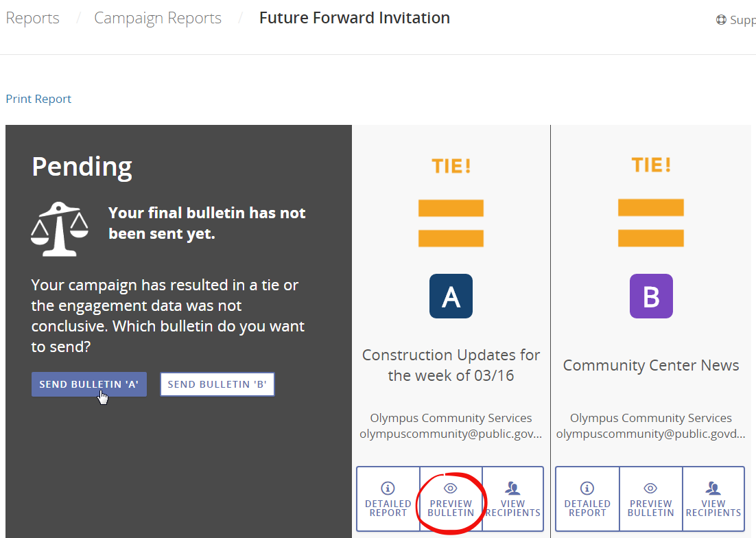Navigate to Campaign Reports breadcrumb
Screen dimensions: 756x538
click(x=158, y=19)
